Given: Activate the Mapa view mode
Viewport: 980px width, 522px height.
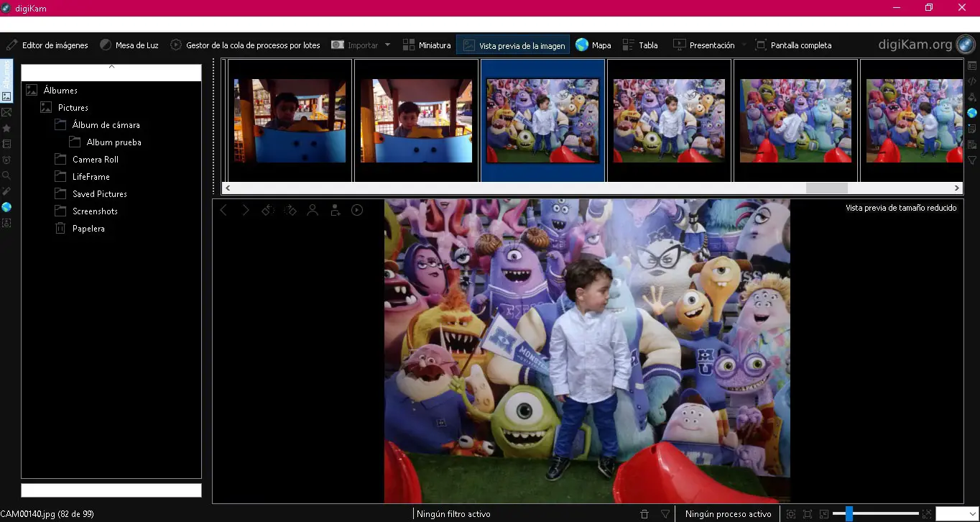Looking at the screenshot, I should pos(593,45).
